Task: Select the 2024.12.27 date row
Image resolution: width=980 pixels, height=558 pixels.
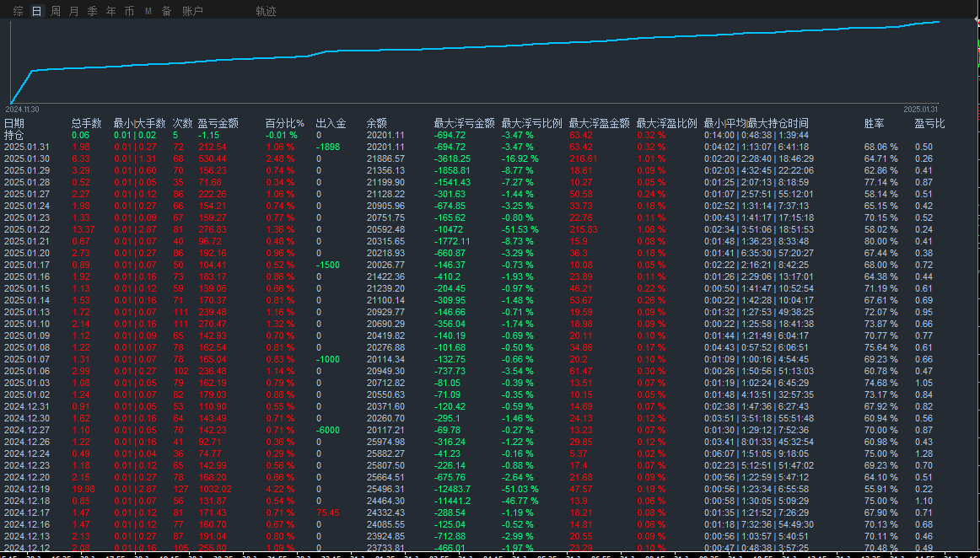Action: tap(26, 430)
